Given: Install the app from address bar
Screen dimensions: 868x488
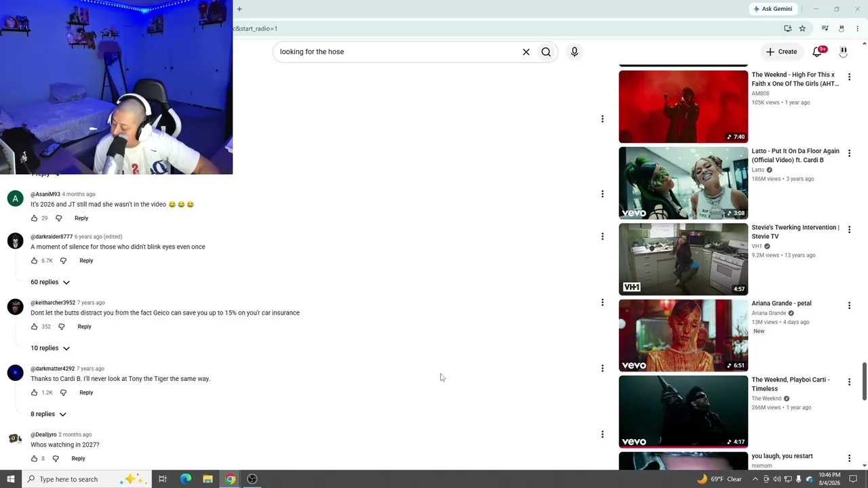Looking at the screenshot, I should pos(787,28).
